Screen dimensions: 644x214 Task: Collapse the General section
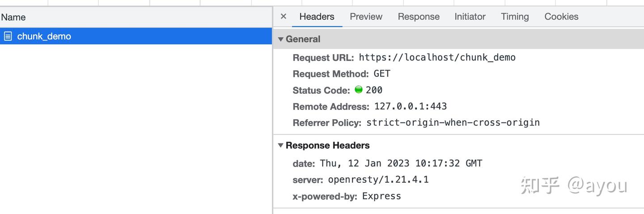[x=281, y=39]
